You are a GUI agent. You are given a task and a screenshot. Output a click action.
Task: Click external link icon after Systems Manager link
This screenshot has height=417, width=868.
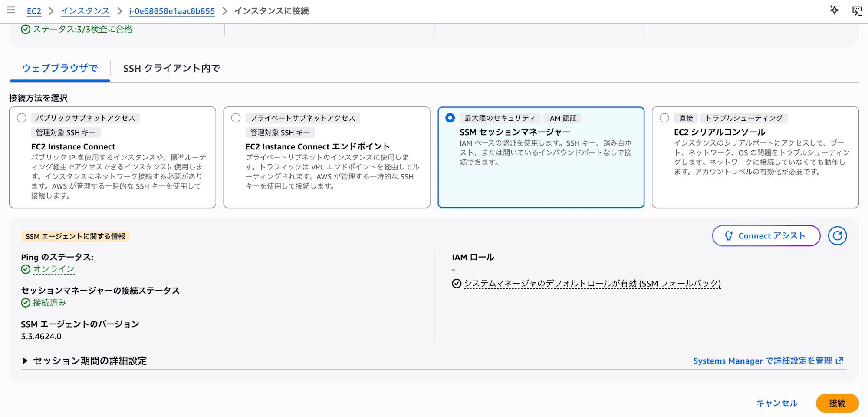pos(839,361)
